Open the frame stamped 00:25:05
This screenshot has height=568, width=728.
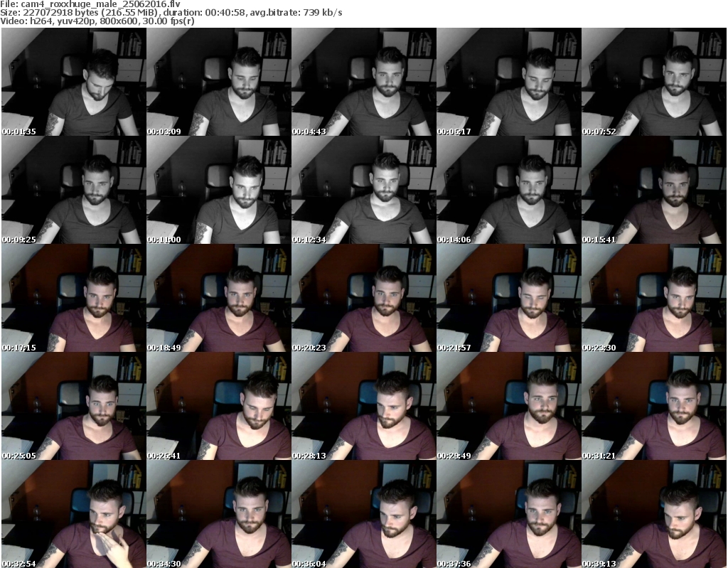click(x=74, y=407)
